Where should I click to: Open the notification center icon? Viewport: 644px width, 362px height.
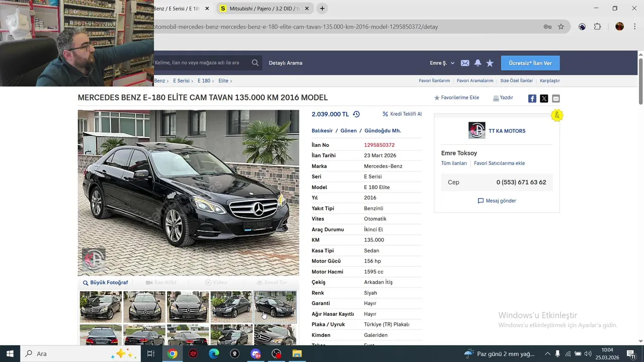[631, 353]
